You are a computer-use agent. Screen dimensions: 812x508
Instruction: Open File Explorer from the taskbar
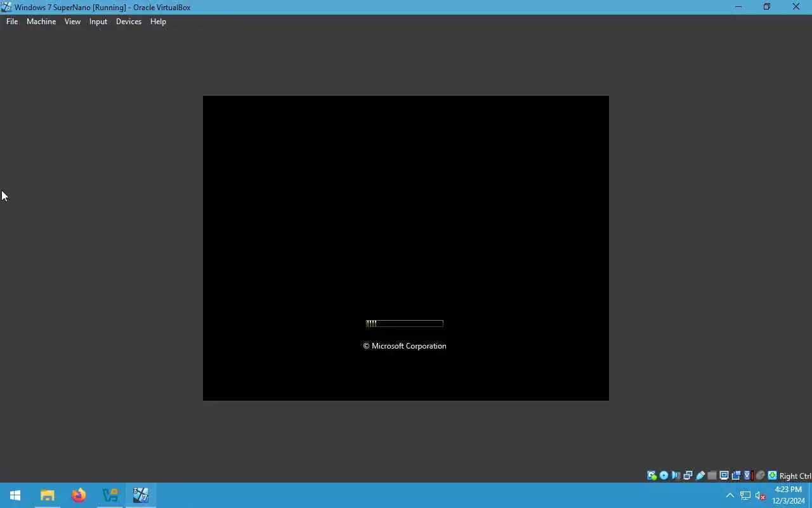click(x=48, y=495)
